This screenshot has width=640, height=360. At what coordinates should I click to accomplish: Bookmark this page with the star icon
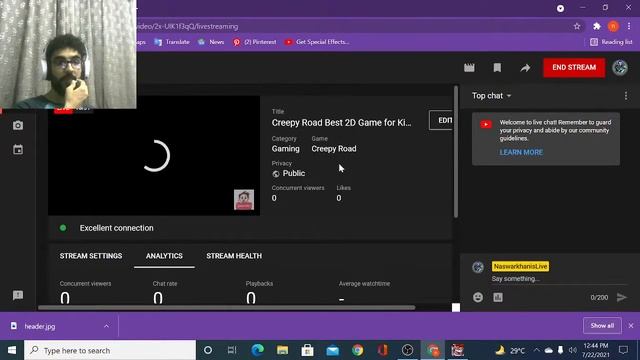click(577, 27)
